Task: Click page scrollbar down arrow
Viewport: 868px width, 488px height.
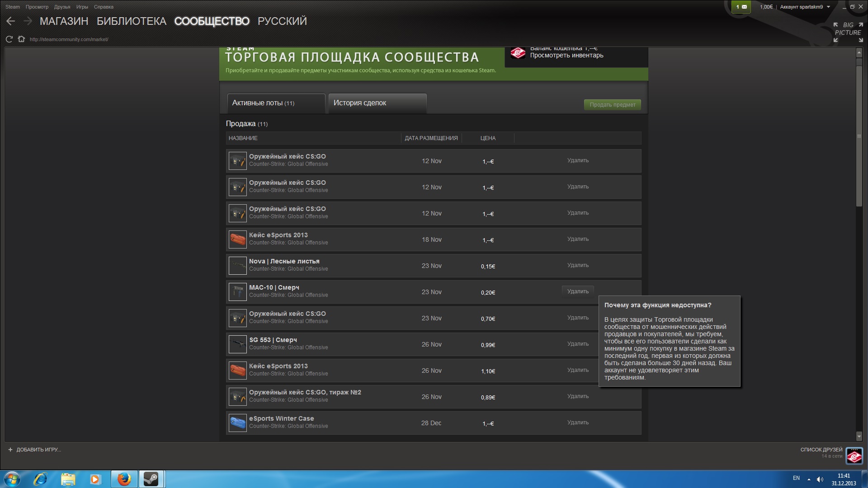Action: (x=859, y=436)
